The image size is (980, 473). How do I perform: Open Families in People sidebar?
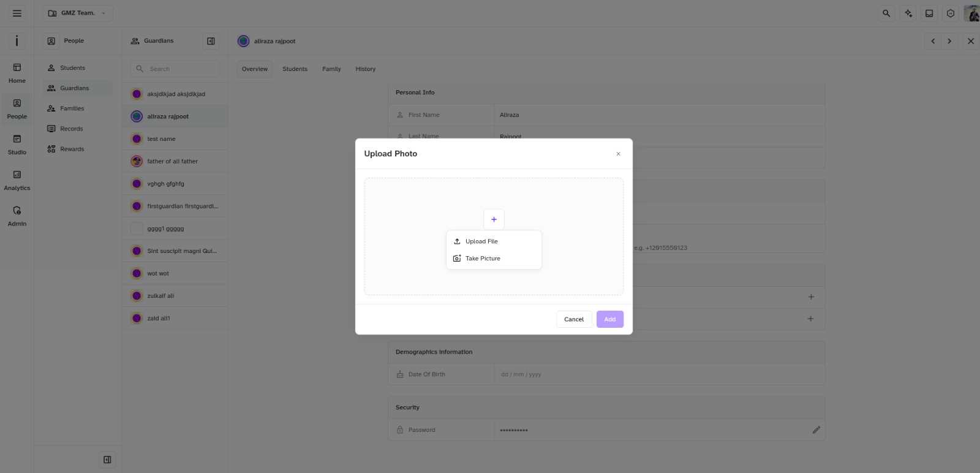pos(77,108)
